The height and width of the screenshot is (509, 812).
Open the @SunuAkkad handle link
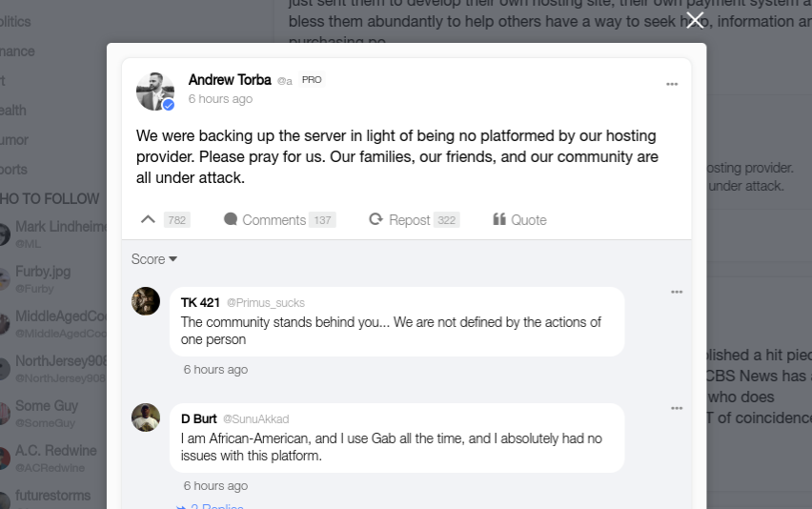click(255, 419)
